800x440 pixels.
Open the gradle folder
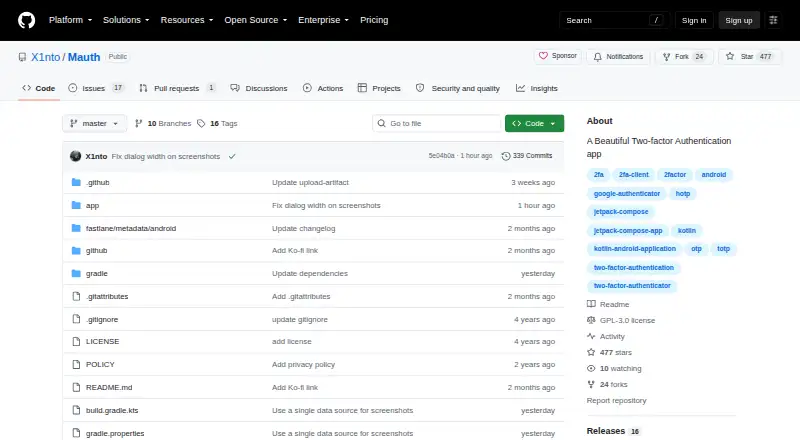click(x=96, y=274)
